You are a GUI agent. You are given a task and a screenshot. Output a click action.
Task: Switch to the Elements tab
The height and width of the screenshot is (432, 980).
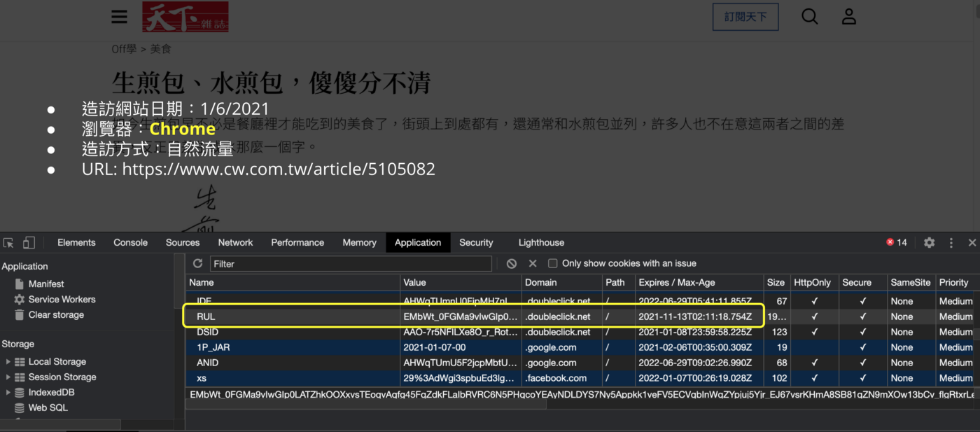click(76, 243)
